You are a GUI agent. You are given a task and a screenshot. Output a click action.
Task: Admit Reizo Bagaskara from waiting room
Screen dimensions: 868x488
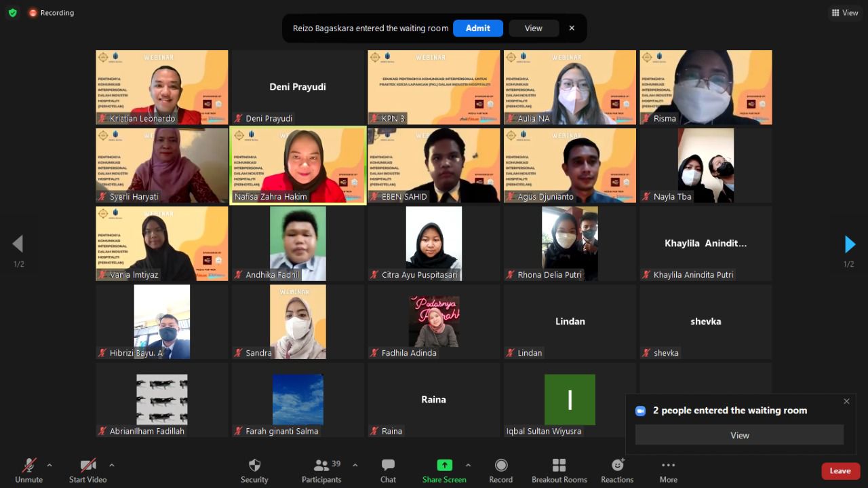pyautogui.click(x=477, y=28)
